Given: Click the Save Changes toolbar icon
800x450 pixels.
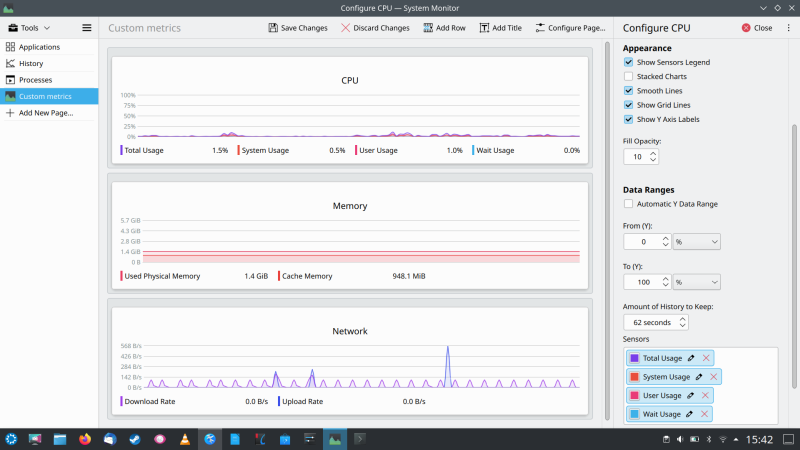Looking at the screenshot, I should [274, 28].
